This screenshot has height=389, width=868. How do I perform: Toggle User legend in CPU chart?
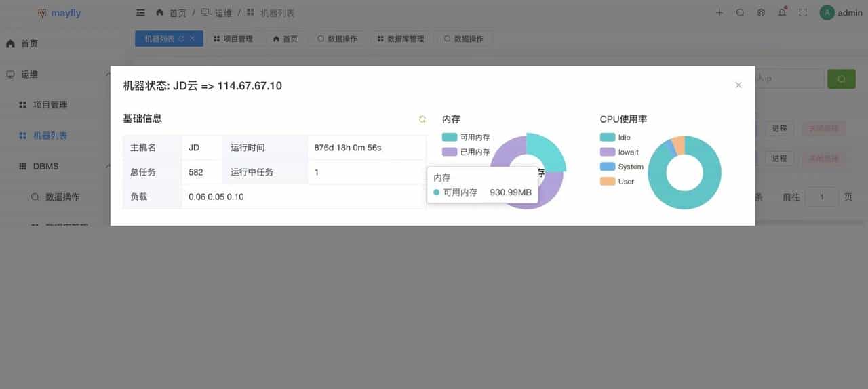[617, 182]
